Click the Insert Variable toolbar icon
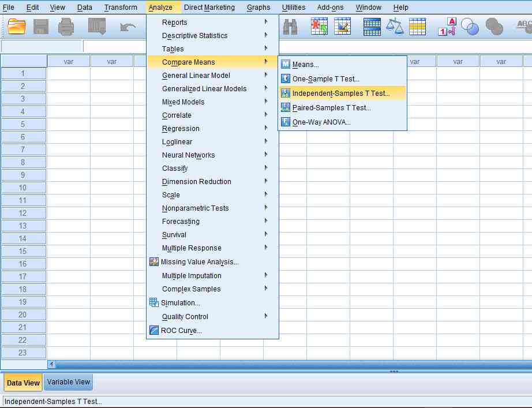The image size is (532, 408). click(342, 27)
